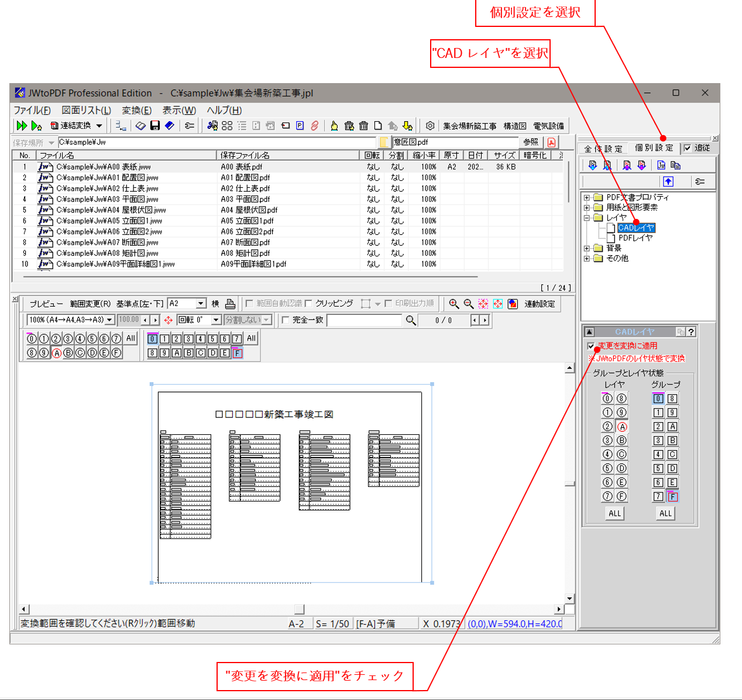Click the blue up-arrow icon in settings panel
742x700 pixels.
point(668,181)
